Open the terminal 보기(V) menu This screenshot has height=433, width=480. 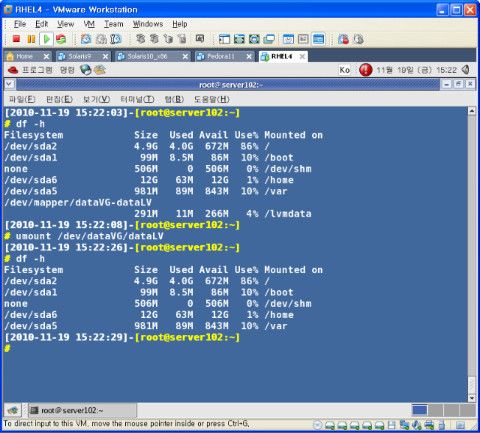[96, 99]
